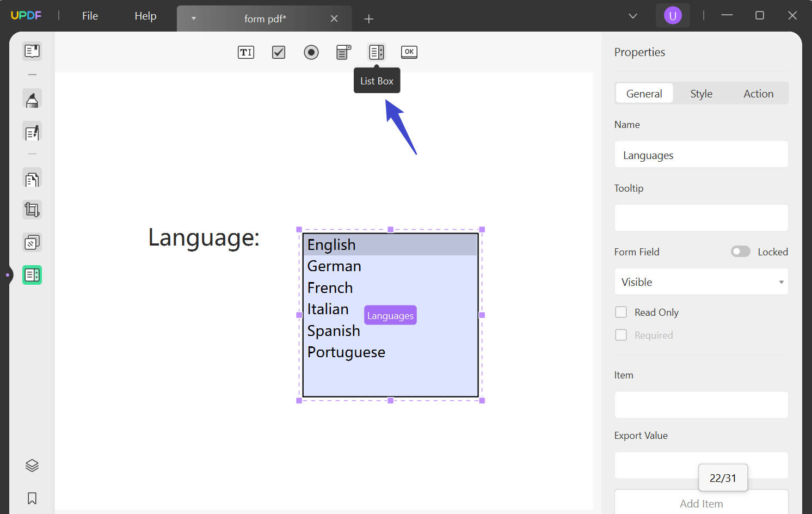
Task: Enable the Read Only checkbox
Action: (621, 312)
